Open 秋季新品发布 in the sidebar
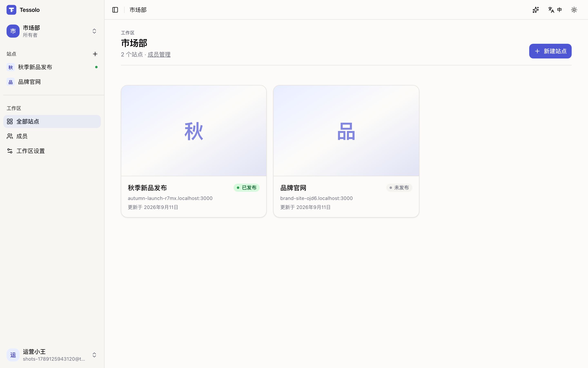Image resolution: width=588 pixels, height=368 pixels. click(52, 67)
